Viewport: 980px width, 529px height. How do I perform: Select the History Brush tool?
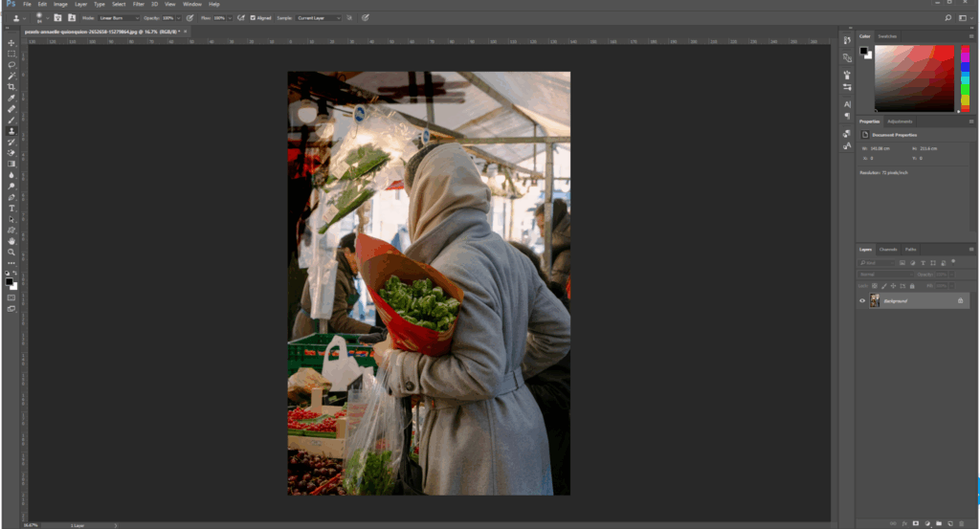(11, 142)
